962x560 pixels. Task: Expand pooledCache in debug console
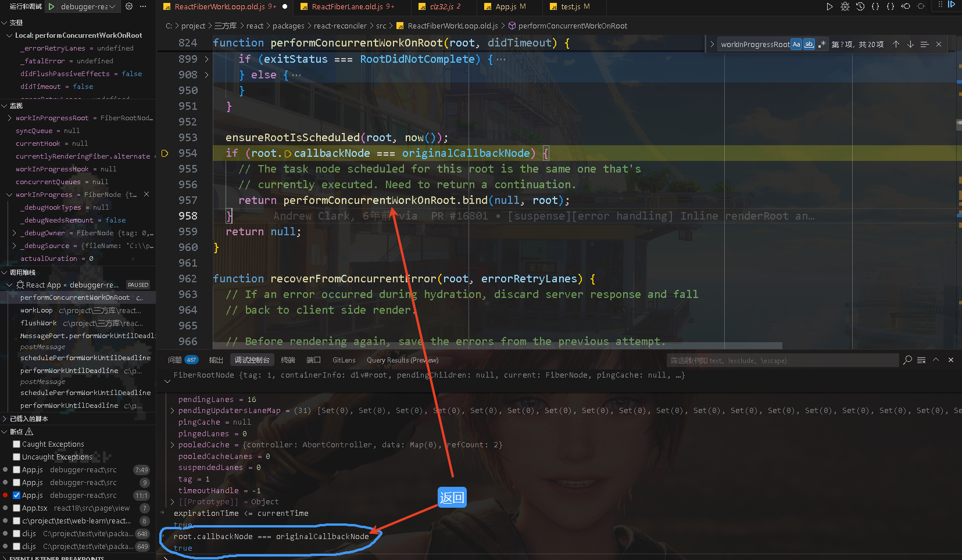[x=172, y=445]
